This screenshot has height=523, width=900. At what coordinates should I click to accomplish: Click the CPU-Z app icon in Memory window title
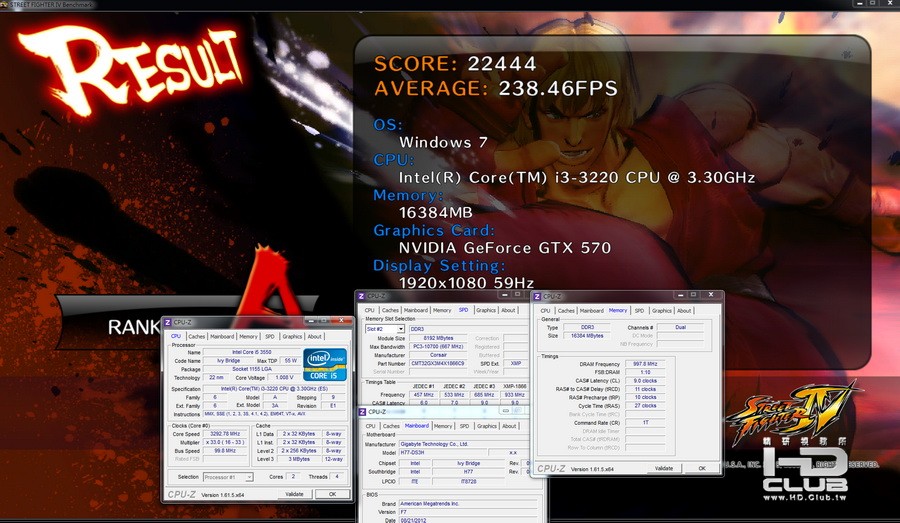point(537,296)
